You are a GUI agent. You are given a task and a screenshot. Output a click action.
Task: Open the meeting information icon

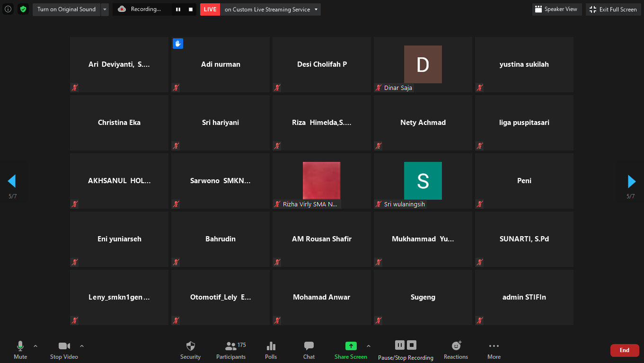coord(8,9)
